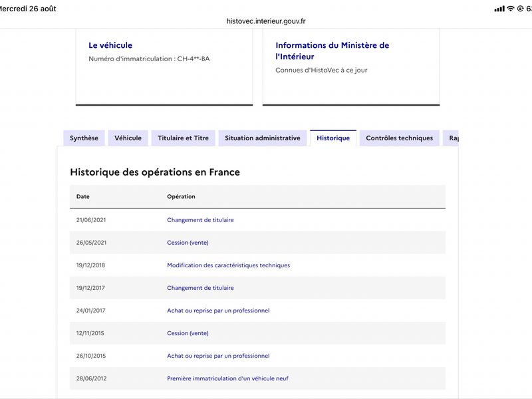The width and height of the screenshot is (532, 399).
Task: Click Achat ou reprise par un professionnel 24/01/2017
Action: 218,311
